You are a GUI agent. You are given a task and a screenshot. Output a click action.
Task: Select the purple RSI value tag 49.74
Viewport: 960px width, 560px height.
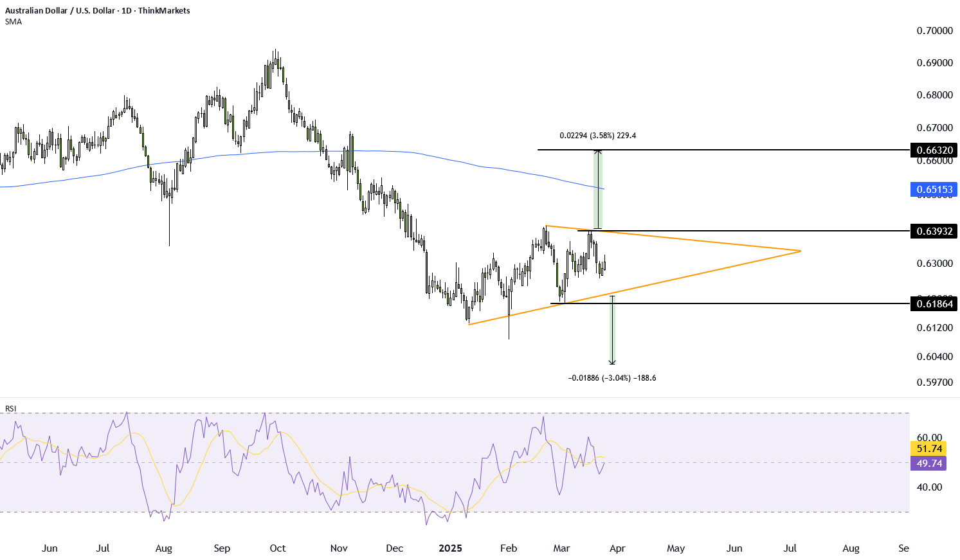pos(928,464)
